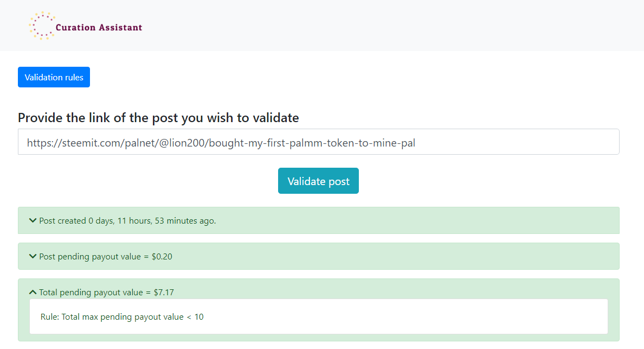The width and height of the screenshot is (644, 349).
Task: Expand the Post created chevron arrow
Action: point(33,221)
